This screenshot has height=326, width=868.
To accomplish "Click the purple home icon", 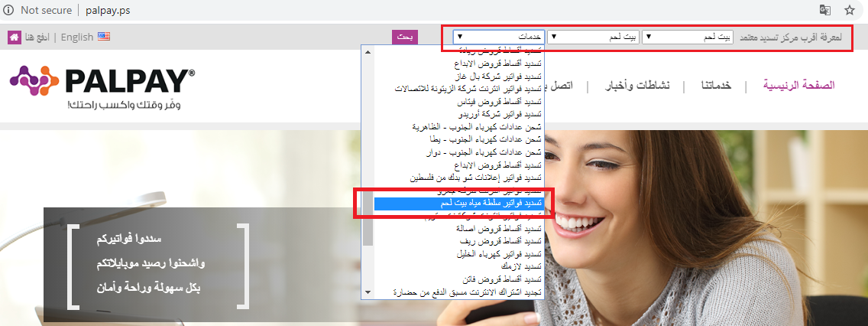I will (15, 37).
